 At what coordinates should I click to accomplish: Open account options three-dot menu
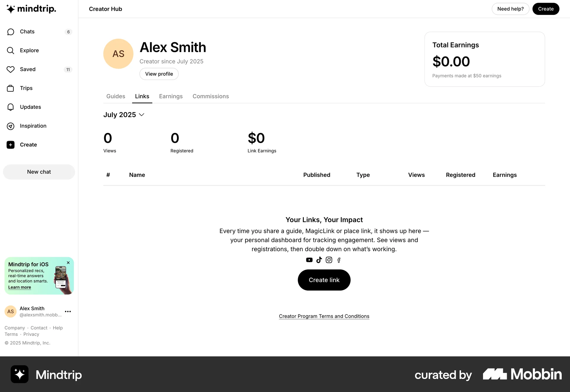pyautogui.click(x=68, y=312)
